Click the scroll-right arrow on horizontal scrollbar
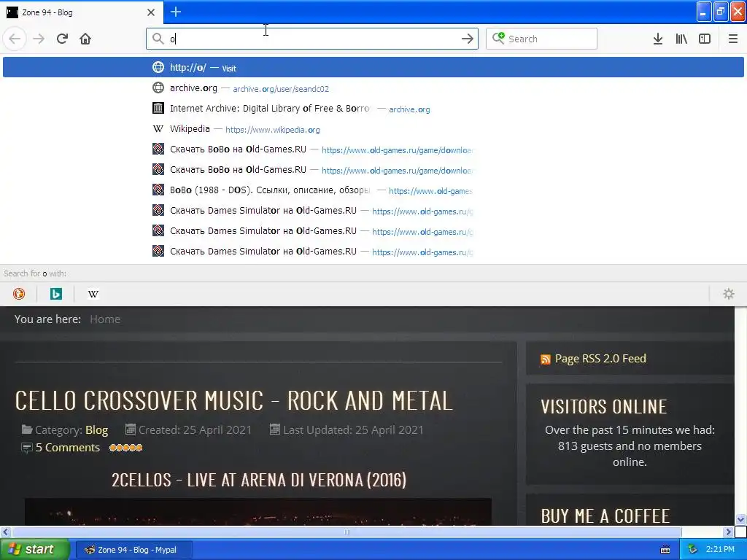 point(728,532)
